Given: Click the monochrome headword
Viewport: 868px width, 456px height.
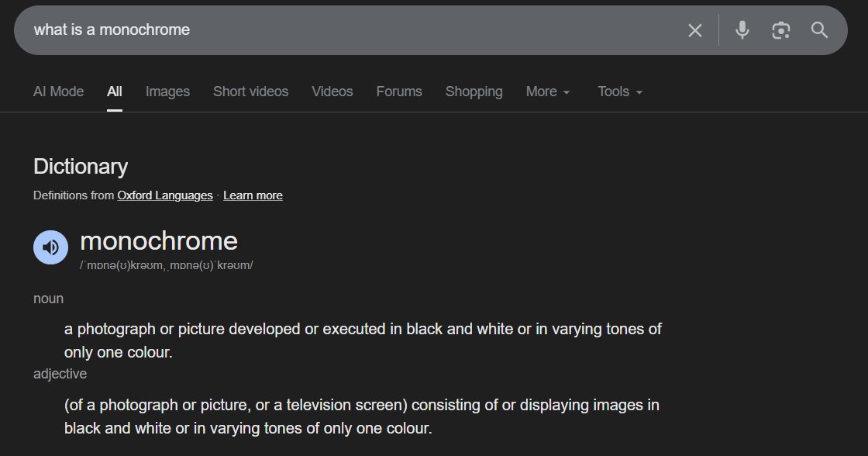Looking at the screenshot, I should tap(159, 241).
